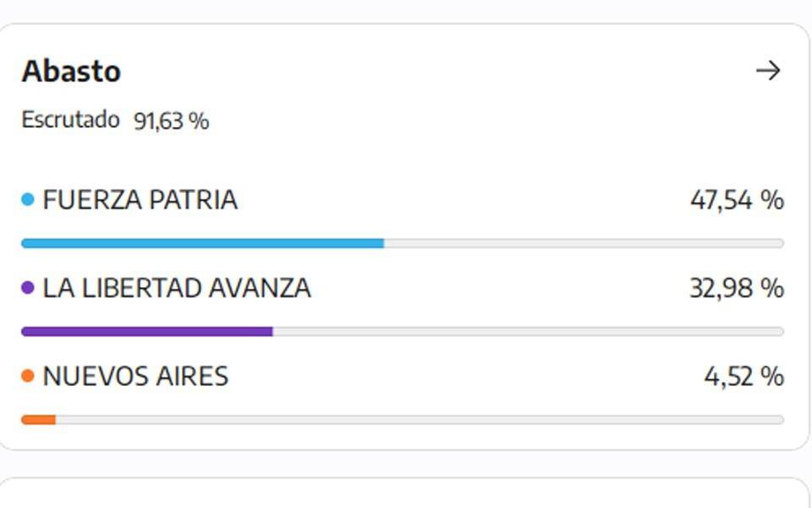The image size is (812, 508).
Task: Click the blue FUERZA PATRIA progress bar
Action: click(x=202, y=244)
